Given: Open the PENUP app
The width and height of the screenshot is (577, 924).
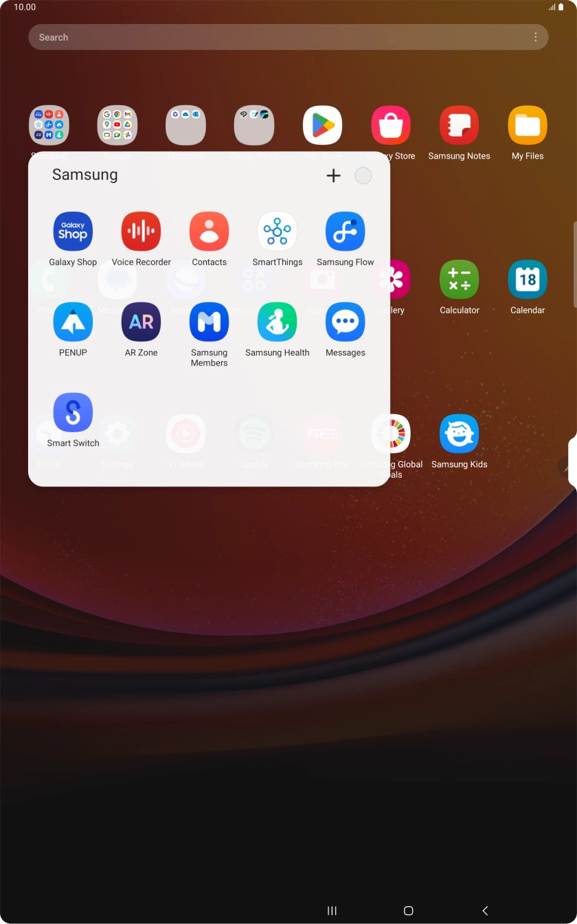Looking at the screenshot, I should point(73,323).
